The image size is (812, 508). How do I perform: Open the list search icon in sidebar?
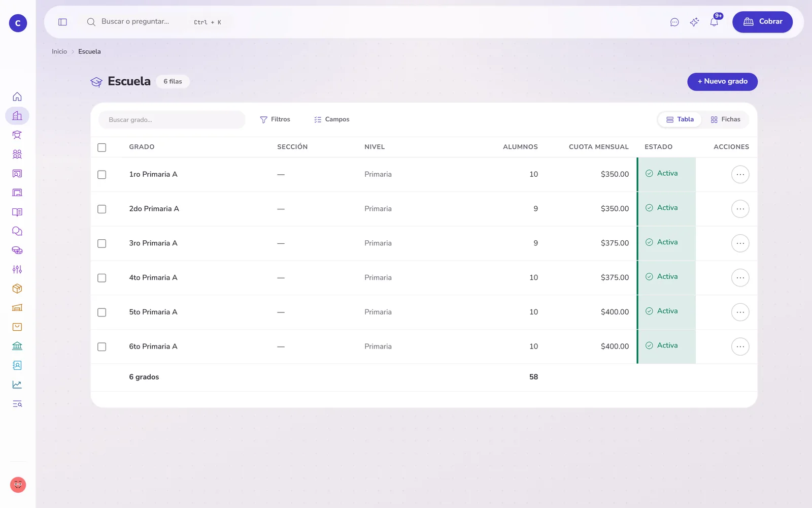pos(17,404)
